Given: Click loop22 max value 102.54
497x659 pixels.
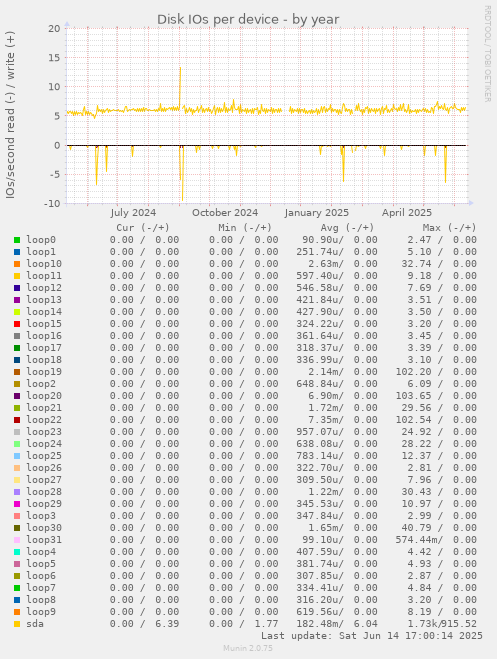Looking at the screenshot, I should coord(413,420).
